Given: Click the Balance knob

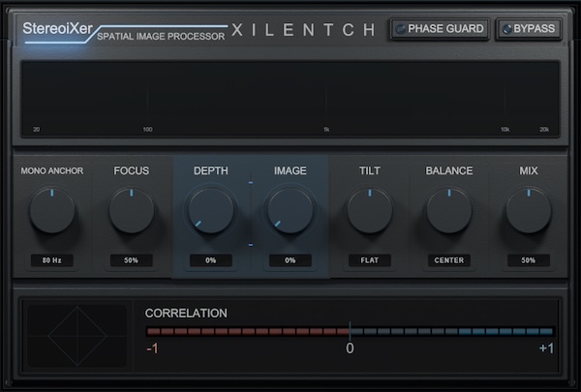Looking at the screenshot, I should [x=449, y=210].
